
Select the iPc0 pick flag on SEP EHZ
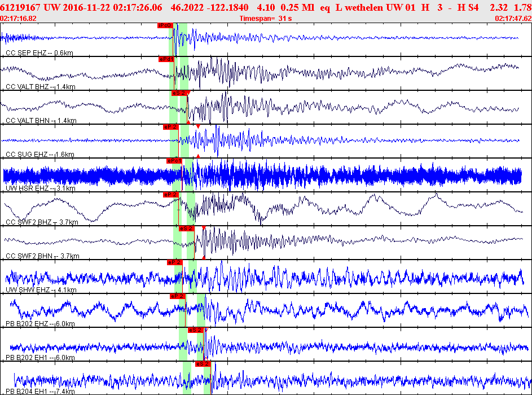(x=165, y=25)
